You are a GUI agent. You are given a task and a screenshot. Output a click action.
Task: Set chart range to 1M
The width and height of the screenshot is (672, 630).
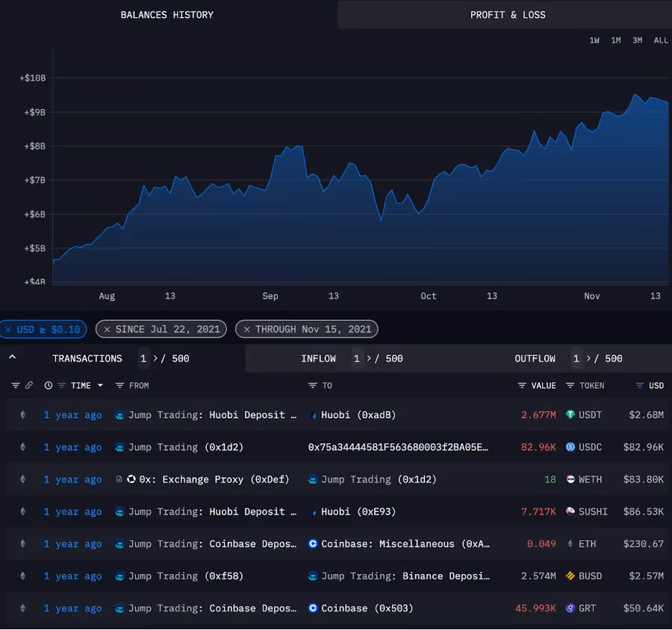(615, 41)
